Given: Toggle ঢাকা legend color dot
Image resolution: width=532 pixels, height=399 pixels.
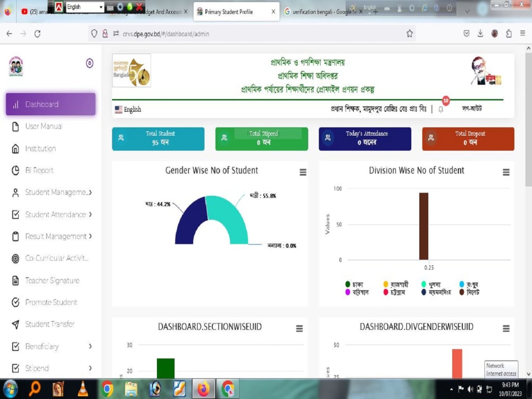Looking at the screenshot, I should pyautogui.click(x=347, y=284).
